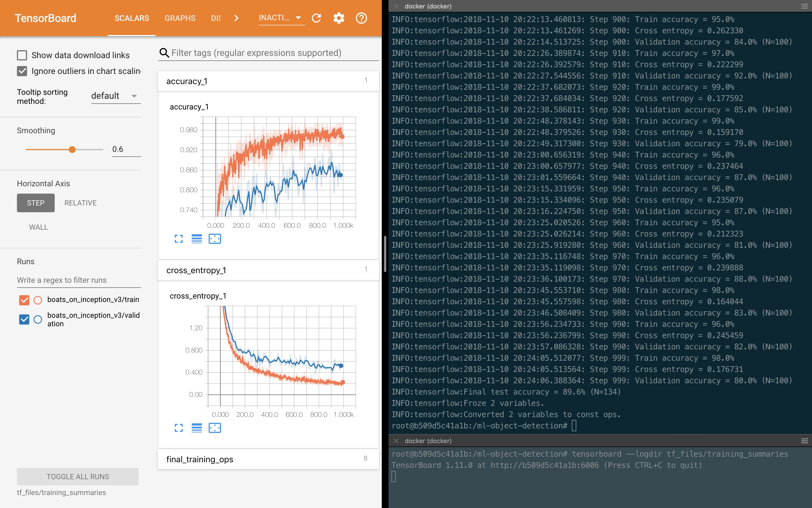The width and height of the screenshot is (812, 508).
Task: Open the top docker pane hamburger menu
Action: (804, 6)
